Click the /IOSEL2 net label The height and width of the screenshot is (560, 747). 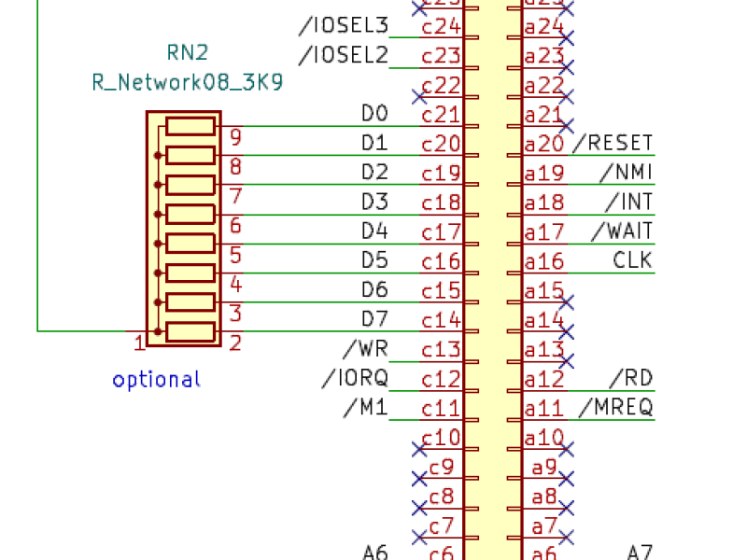[344, 55]
